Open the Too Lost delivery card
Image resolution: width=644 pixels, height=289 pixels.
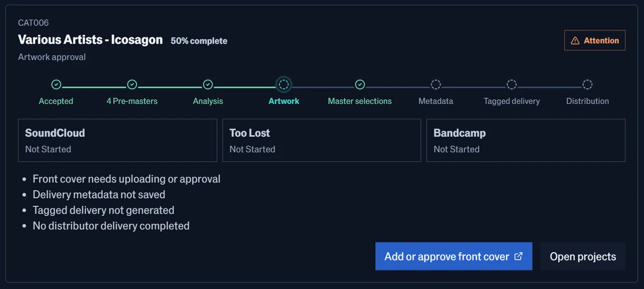321,140
